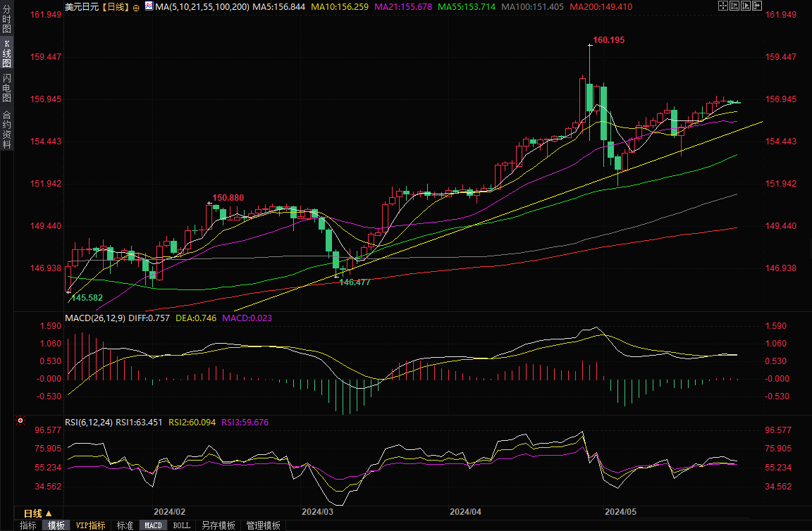Open 合约资料 in left sidebar
Screen dimensions: 812x531
point(6,130)
